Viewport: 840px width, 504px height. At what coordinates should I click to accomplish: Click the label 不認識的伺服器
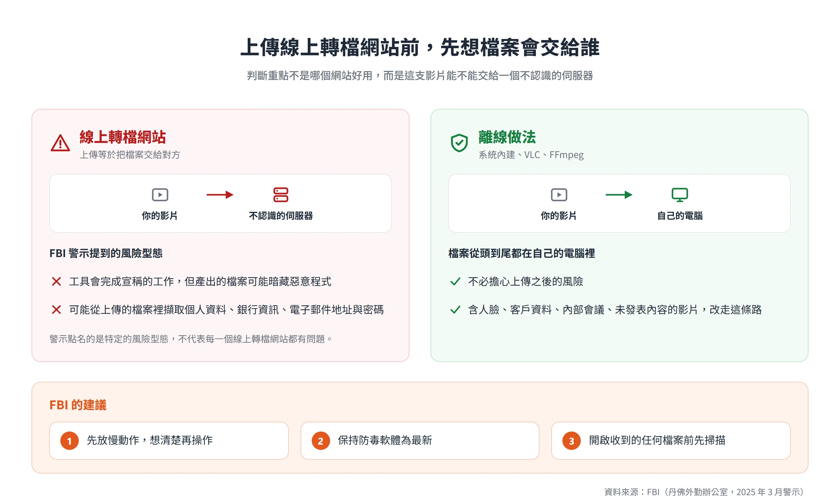pyautogui.click(x=281, y=215)
